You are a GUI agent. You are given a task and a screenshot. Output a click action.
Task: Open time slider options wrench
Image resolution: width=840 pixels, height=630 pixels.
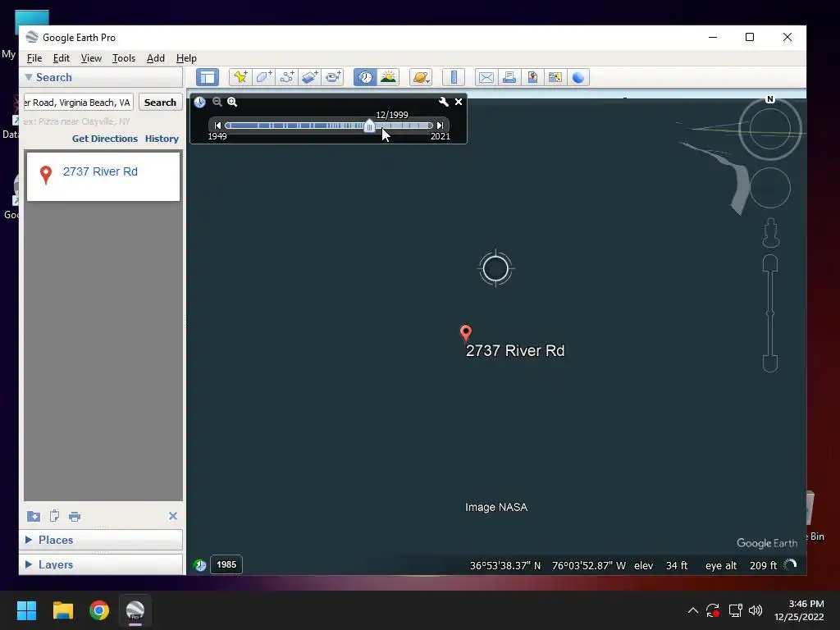pos(443,101)
